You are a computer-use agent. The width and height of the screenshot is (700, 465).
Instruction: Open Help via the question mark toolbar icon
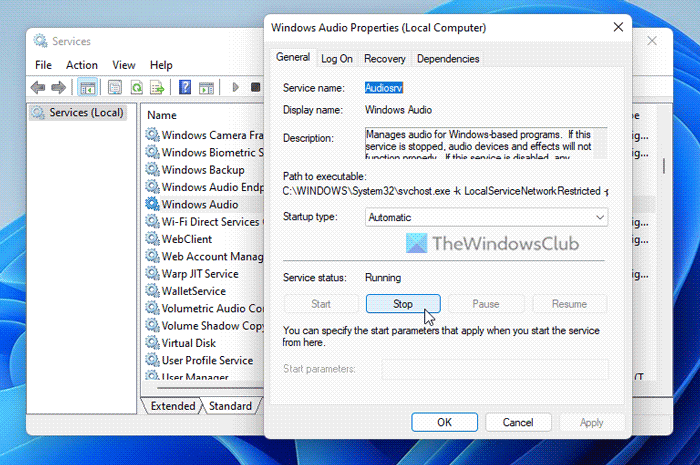click(185, 87)
